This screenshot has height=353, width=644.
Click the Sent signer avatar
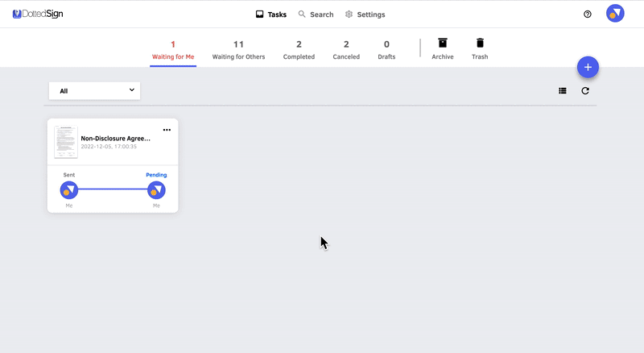[69, 190]
